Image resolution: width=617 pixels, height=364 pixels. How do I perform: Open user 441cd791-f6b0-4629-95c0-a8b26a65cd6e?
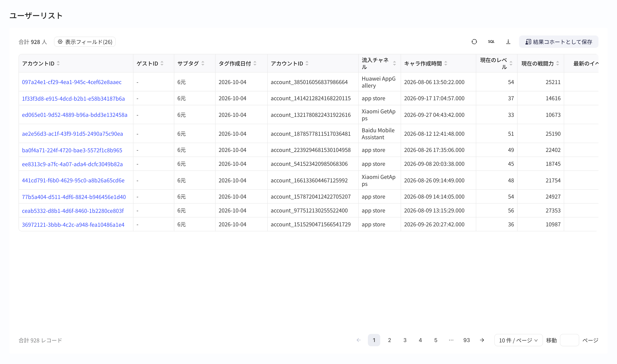(73, 180)
